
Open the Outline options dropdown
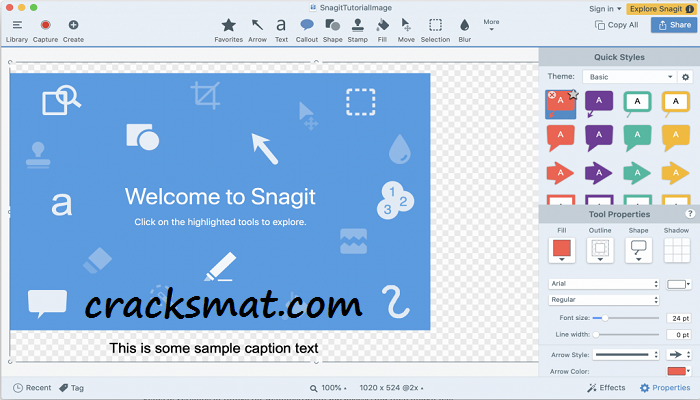[x=600, y=250]
